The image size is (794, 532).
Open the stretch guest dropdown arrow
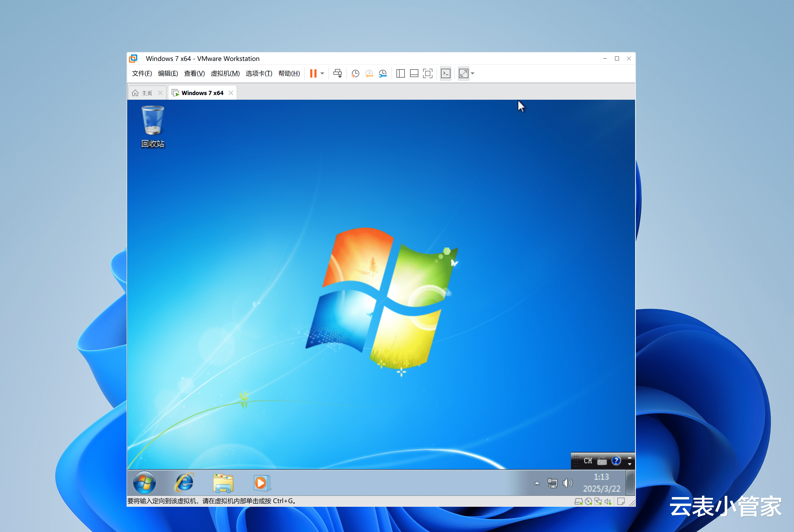point(473,73)
